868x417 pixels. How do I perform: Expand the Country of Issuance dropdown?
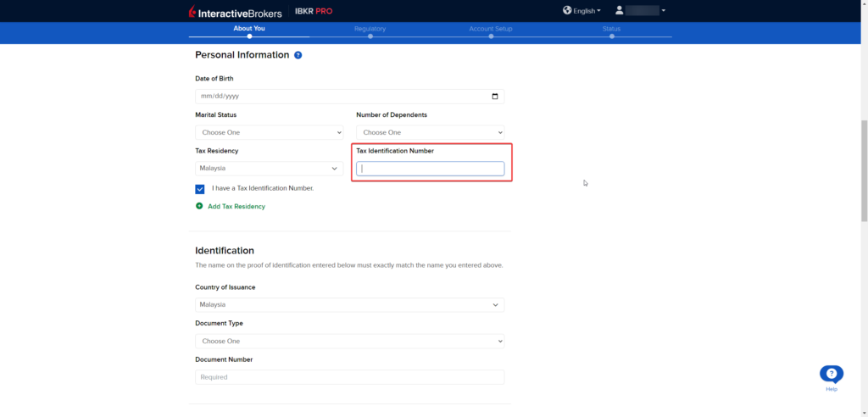(x=349, y=304)
